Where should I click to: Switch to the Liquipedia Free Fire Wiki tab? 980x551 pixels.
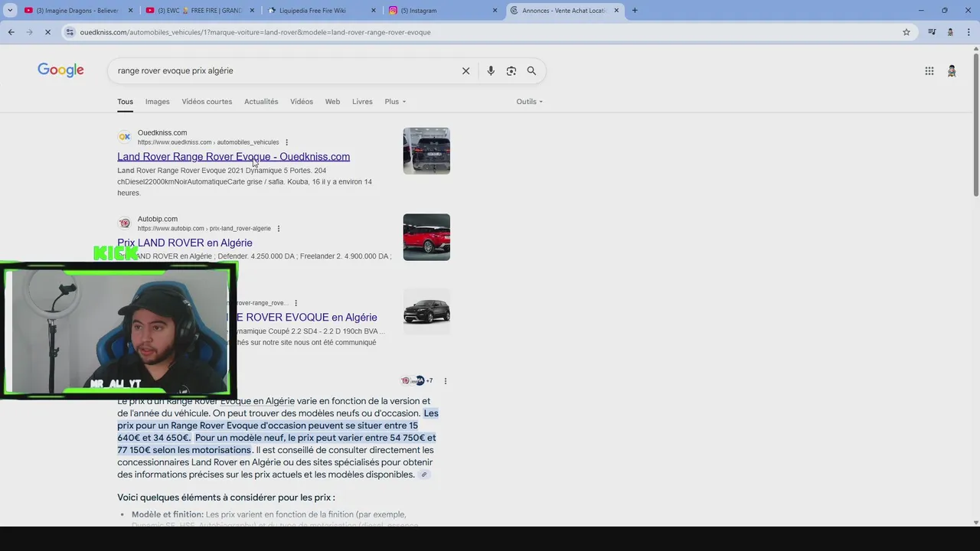point(322,11)
